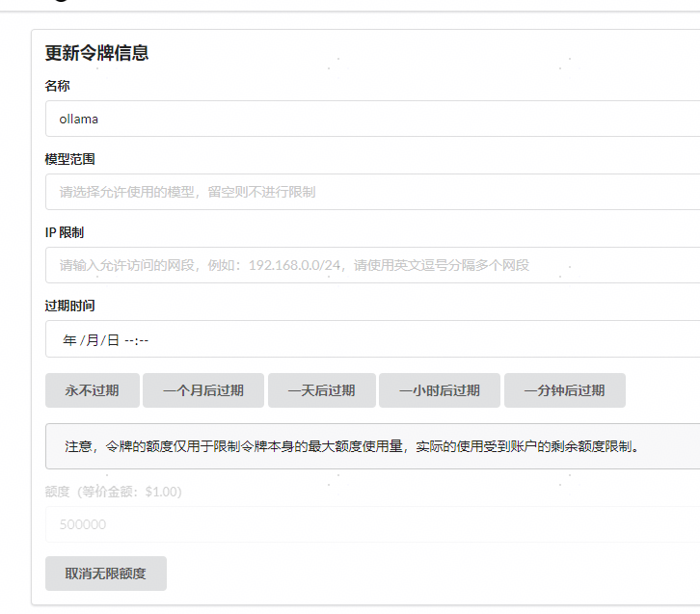
Task: Set token to 永不过期 (never expire)
Action: (92, 390)
